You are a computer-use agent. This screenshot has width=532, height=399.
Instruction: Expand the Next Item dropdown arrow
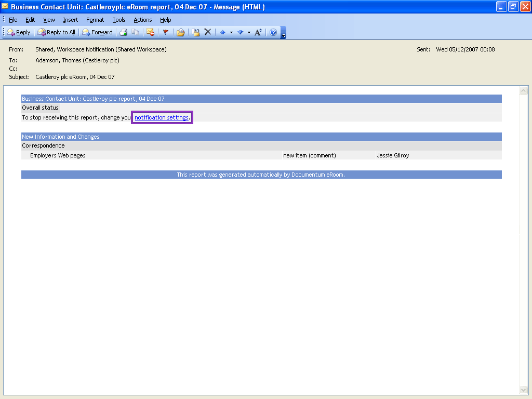coord(249,32)
